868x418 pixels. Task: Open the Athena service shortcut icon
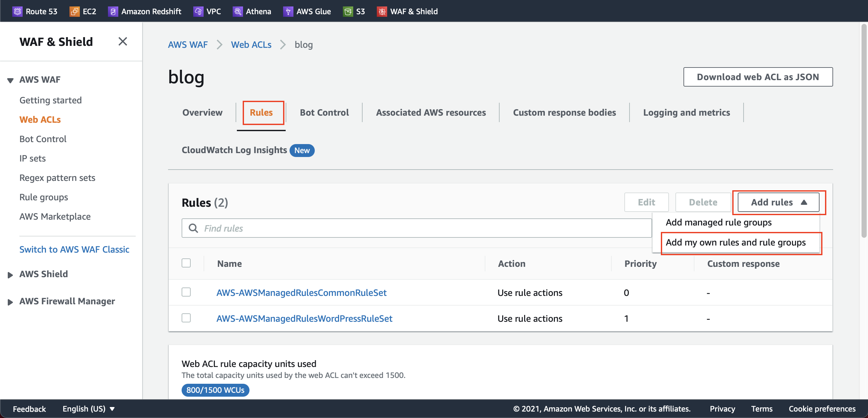pos(238,11)
